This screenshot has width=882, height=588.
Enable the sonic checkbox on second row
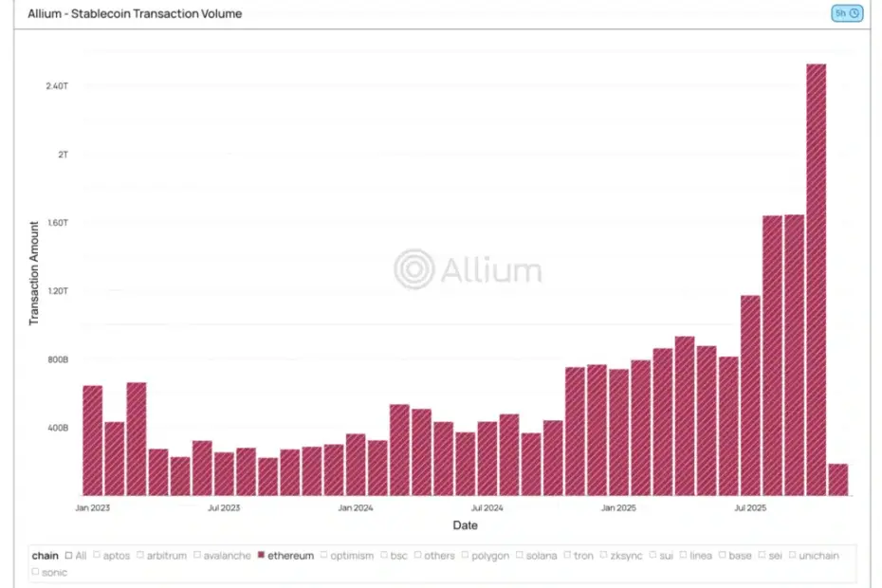(x=35, y=569)
